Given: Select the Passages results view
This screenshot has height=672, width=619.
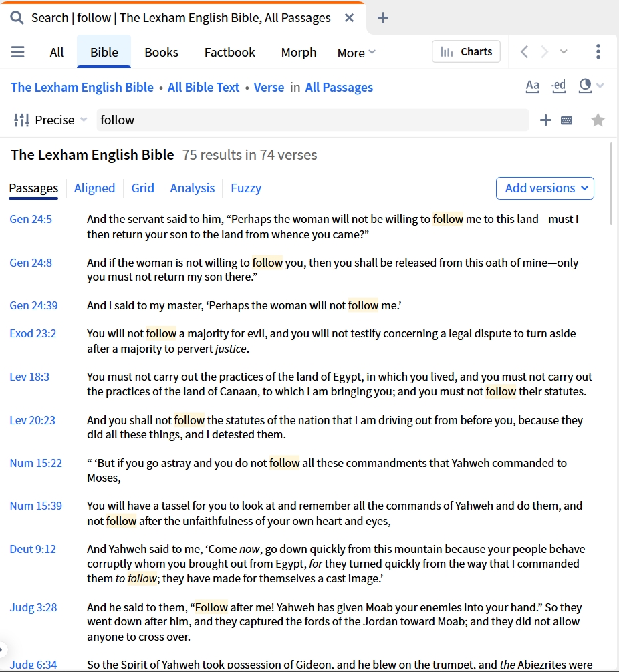Looking at the screenshot, I should click(x=33, y=188).
